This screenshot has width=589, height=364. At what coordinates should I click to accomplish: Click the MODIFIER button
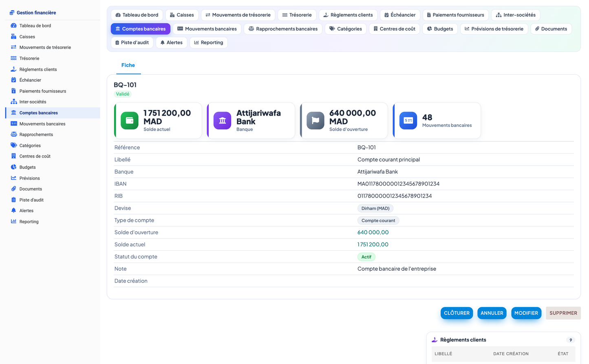point(526,313)
